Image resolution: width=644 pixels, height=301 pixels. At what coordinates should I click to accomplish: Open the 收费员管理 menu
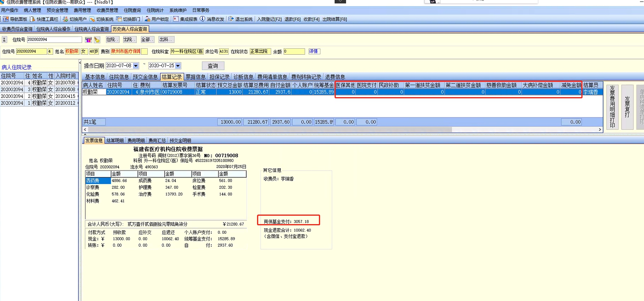(107, 10)
